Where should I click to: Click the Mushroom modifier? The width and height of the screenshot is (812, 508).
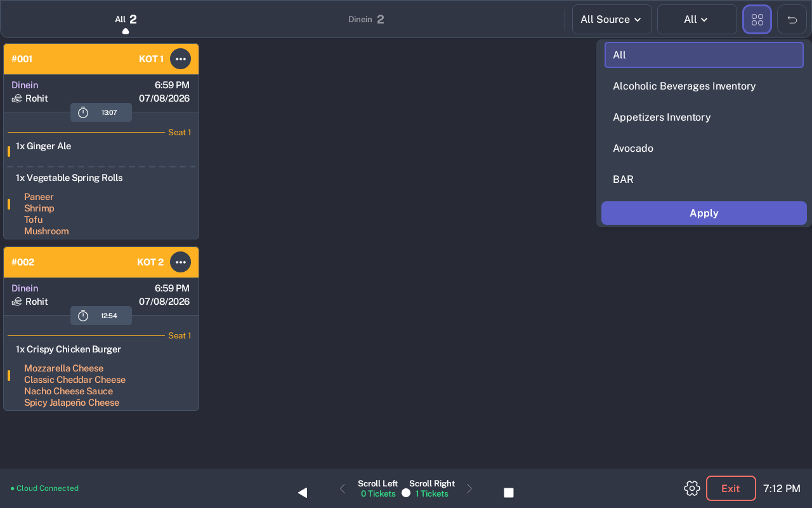click(x=46, y=231)
